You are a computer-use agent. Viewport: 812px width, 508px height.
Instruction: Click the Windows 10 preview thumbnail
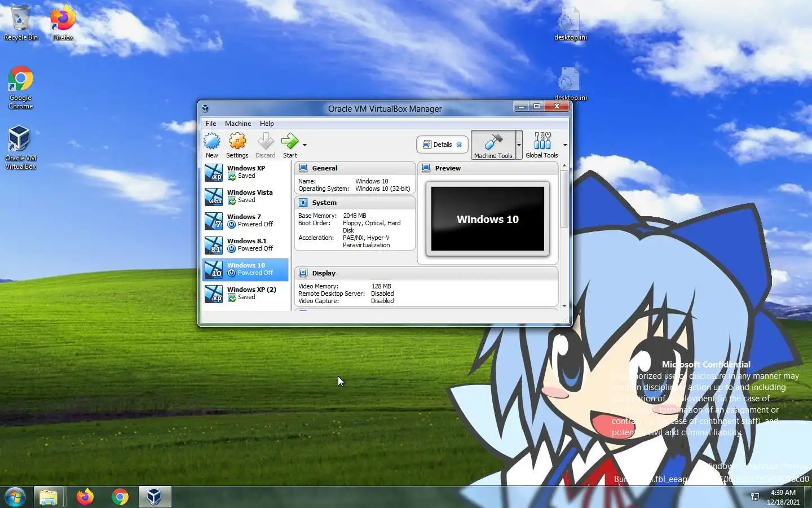[x=488, y=219]
